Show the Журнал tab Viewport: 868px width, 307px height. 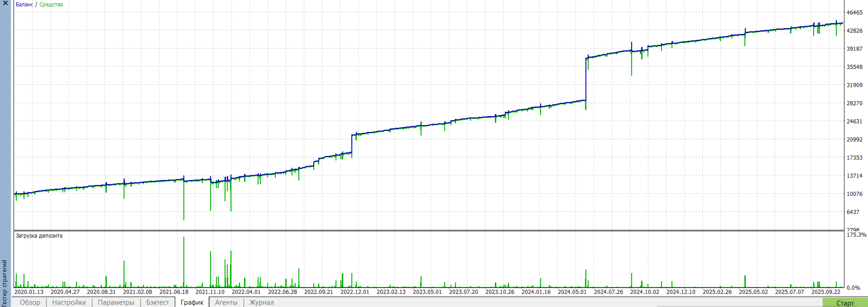(x=261, y=302)
